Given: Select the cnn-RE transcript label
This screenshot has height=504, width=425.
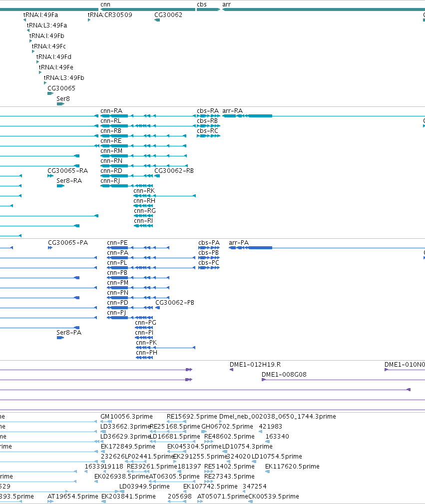Looking at the screenshot, I should [x=111, y=141].
